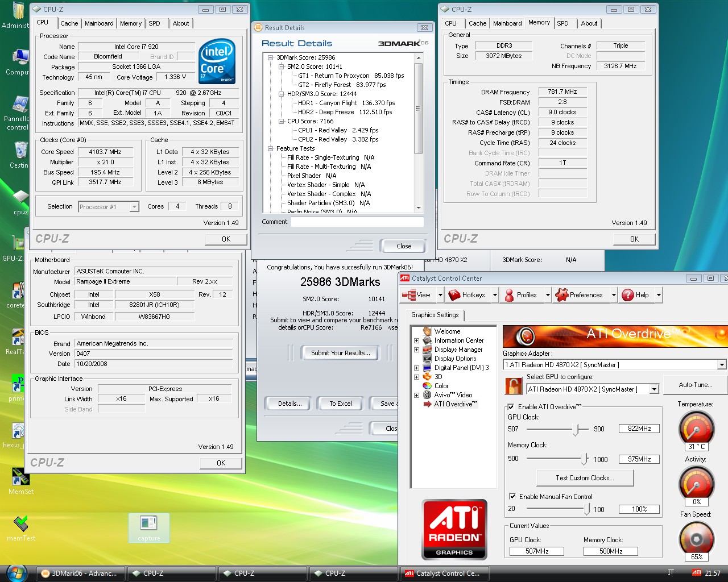
Task: Click the Memory Clock slider handle
Action: [585, 458]
